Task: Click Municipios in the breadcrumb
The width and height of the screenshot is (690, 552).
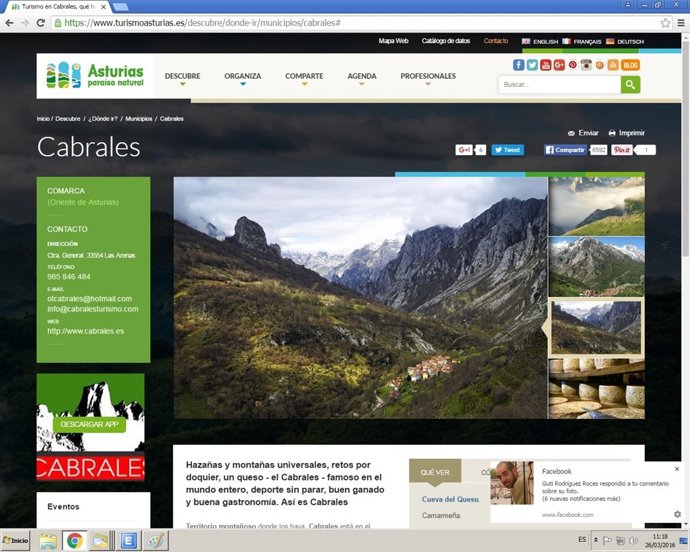Action: click(139, 119)
